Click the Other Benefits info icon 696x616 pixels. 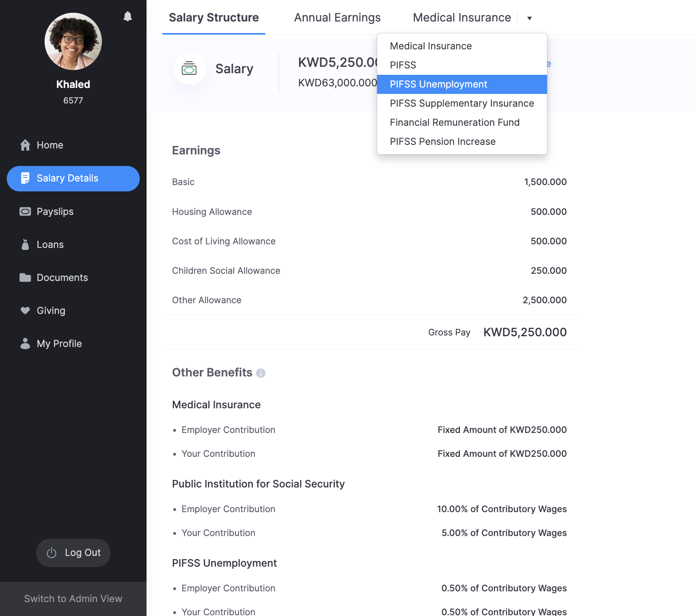point(260,373)
